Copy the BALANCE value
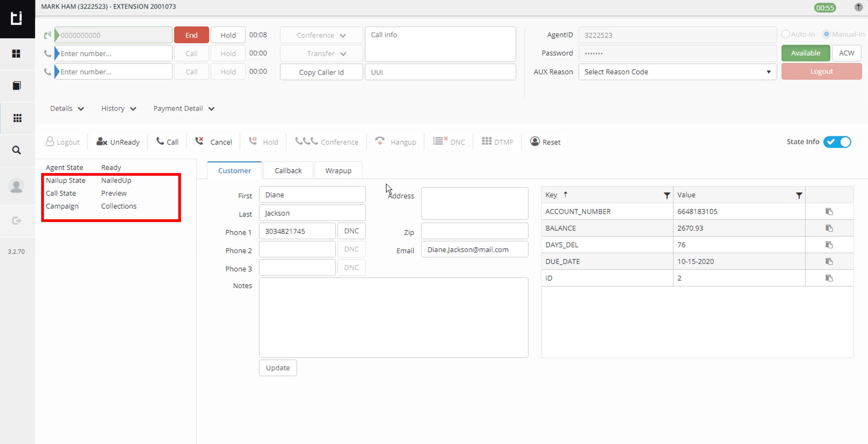This screenshot has height=444, width=868. [x=829, y=228]
